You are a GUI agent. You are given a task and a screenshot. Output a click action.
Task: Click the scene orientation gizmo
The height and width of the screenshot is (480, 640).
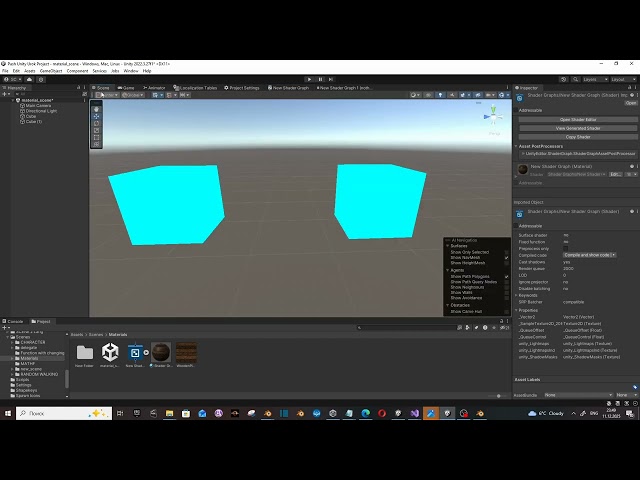[493, 117]
